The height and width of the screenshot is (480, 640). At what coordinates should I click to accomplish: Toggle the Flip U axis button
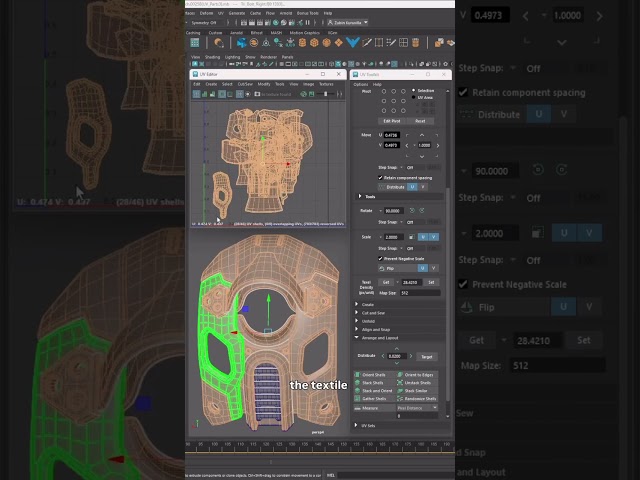tap(423, 268)
